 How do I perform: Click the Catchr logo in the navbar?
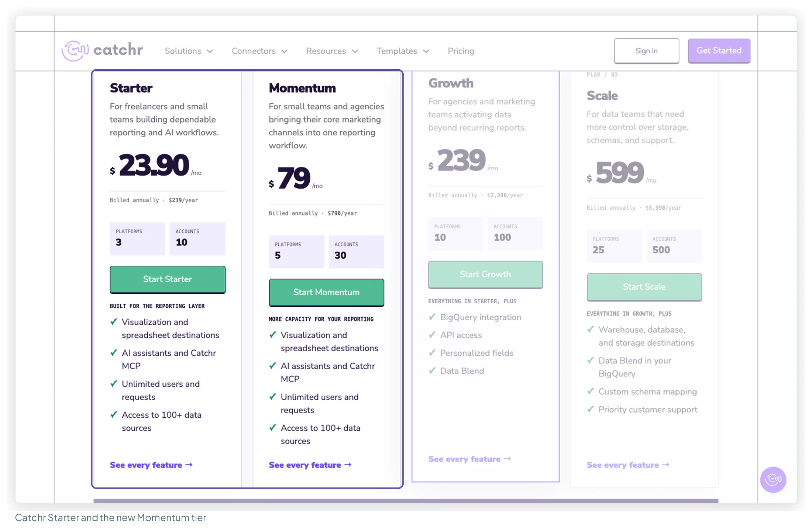click(102, 51)
